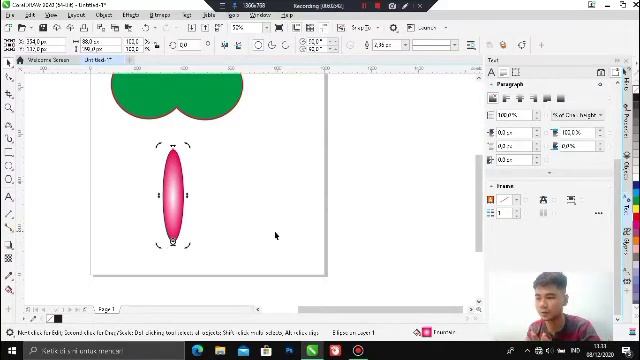Toggle Show Grid in toolbar
The height and width of the screenshot is (360, 640).
310,28
